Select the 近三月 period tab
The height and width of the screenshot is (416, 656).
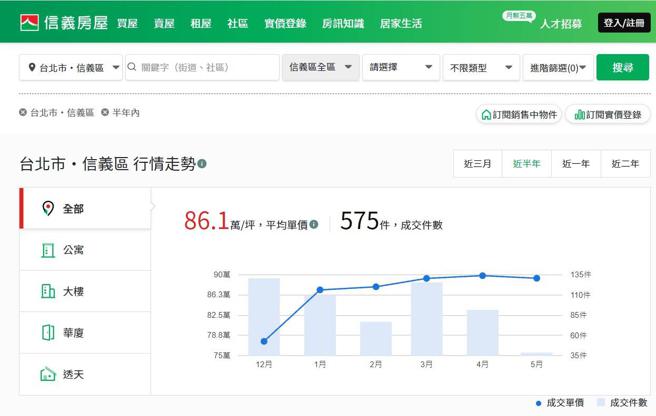coord(477,164)
